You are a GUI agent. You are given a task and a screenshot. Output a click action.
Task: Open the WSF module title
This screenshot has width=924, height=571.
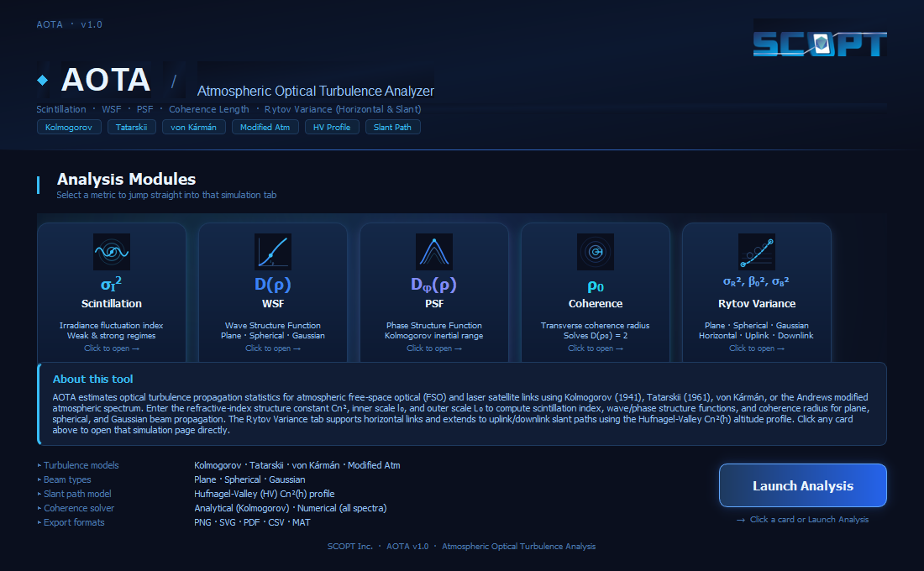273,303
